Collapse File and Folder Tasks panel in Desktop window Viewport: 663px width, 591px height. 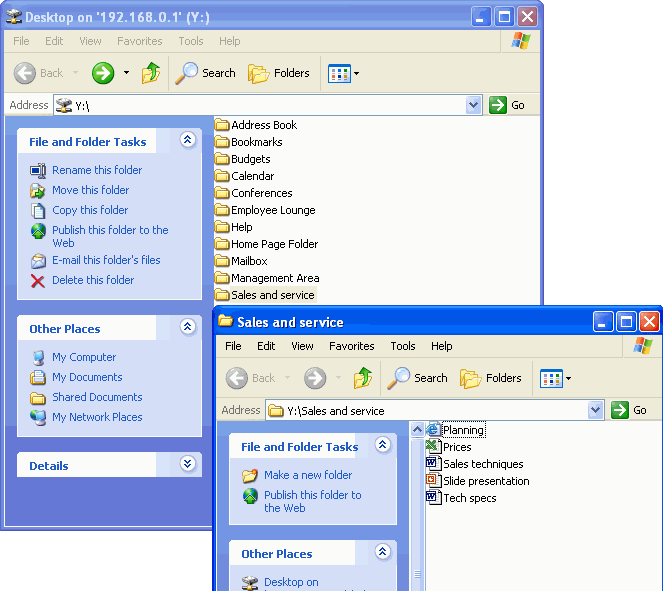(187, 141)
